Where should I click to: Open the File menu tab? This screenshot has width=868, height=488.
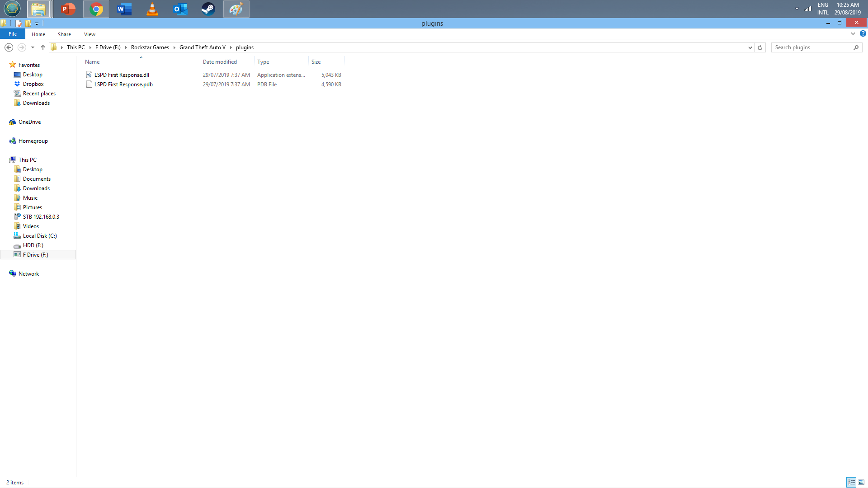click(x=13, y=34)
